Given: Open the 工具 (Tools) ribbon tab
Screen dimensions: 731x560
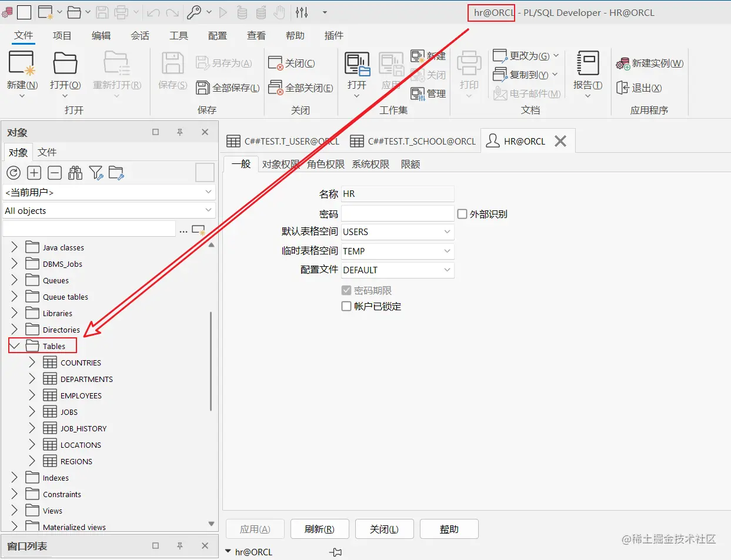Looking at the screenshot, I should tap(179, 35).
